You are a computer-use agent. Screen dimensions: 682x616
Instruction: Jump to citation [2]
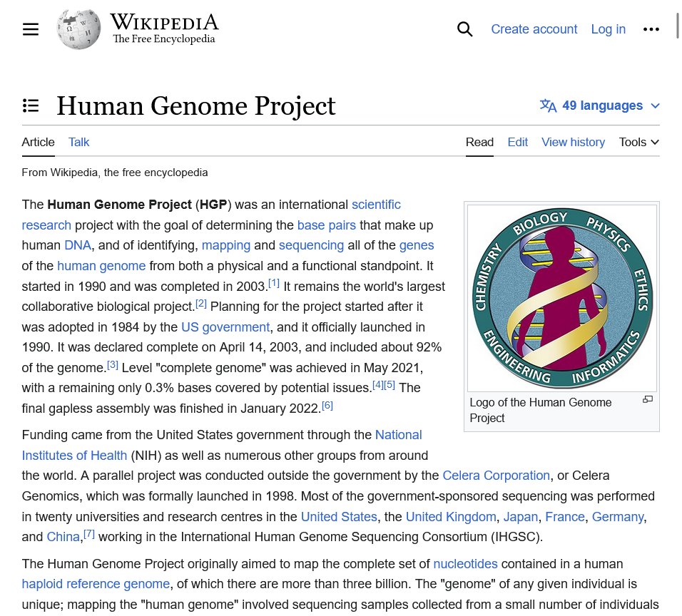point(201,304)
